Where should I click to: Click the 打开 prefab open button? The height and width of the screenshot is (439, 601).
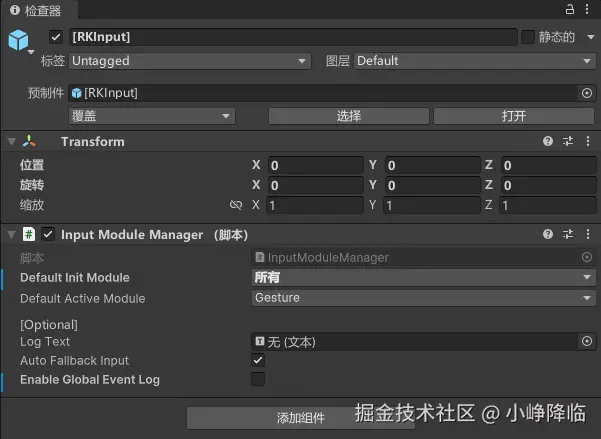(x=513, y=116)
